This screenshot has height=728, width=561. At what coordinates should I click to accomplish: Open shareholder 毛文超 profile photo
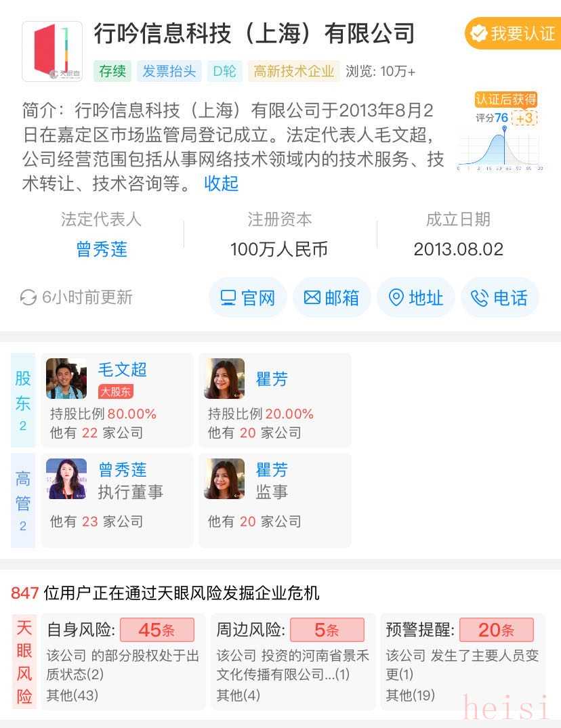point(66,379)
